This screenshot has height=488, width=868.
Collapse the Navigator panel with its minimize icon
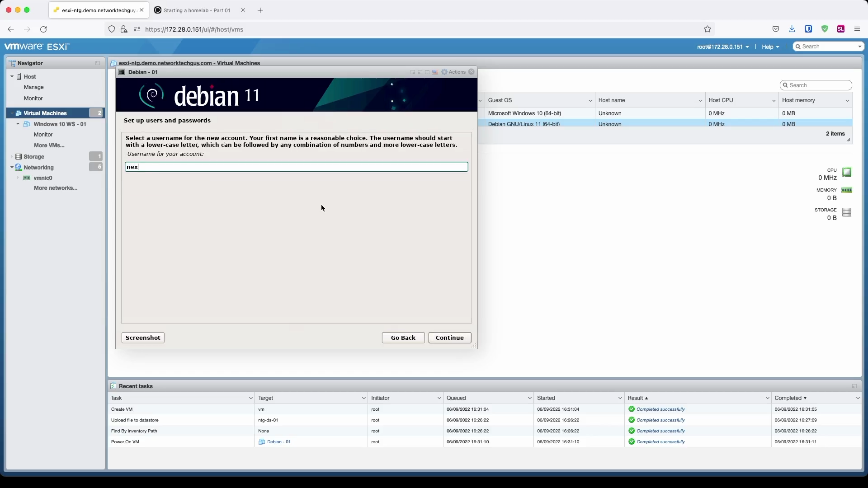(98, 63)
